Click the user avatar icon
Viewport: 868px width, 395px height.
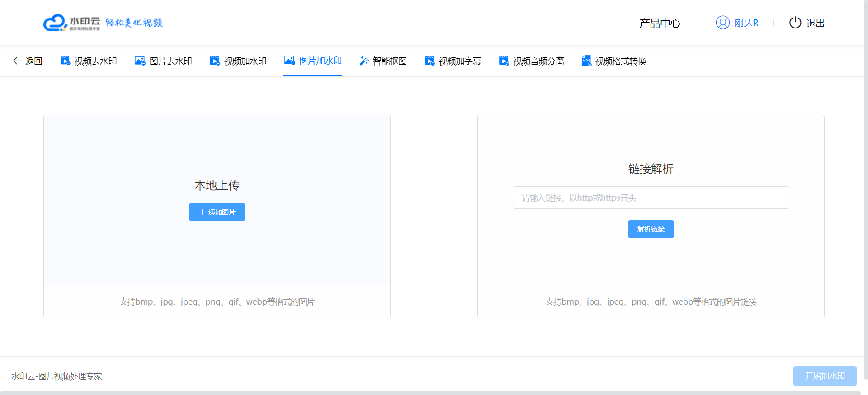click(722, 23)
